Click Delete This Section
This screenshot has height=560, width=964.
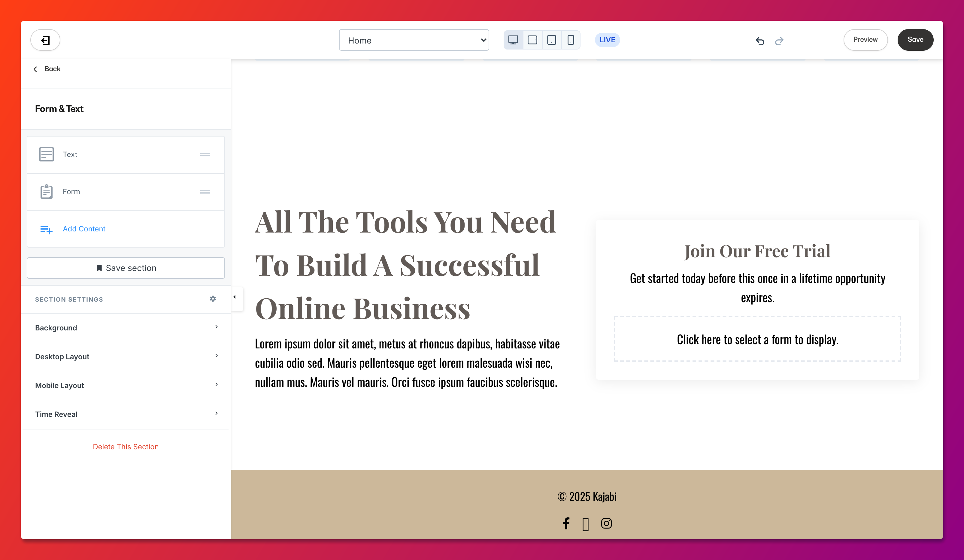pyautogui.click(x=126, y=447)
